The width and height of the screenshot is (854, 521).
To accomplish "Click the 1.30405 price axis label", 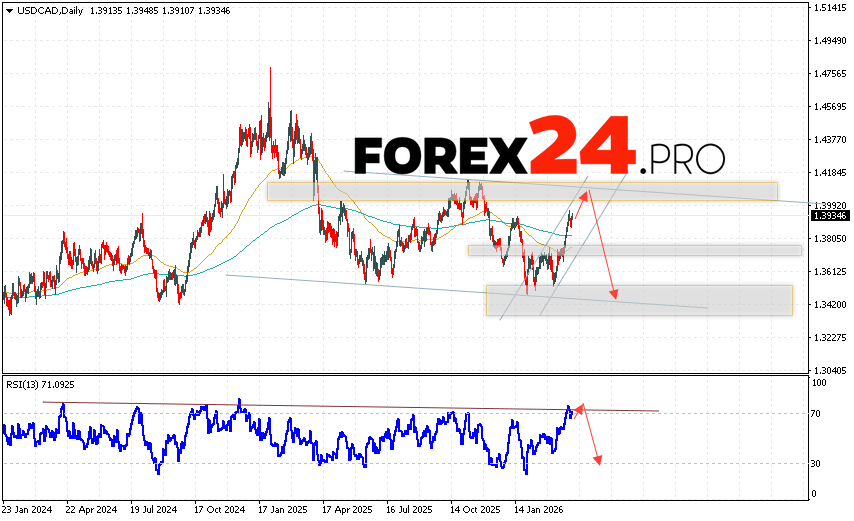I will click(x=829, y=370).
